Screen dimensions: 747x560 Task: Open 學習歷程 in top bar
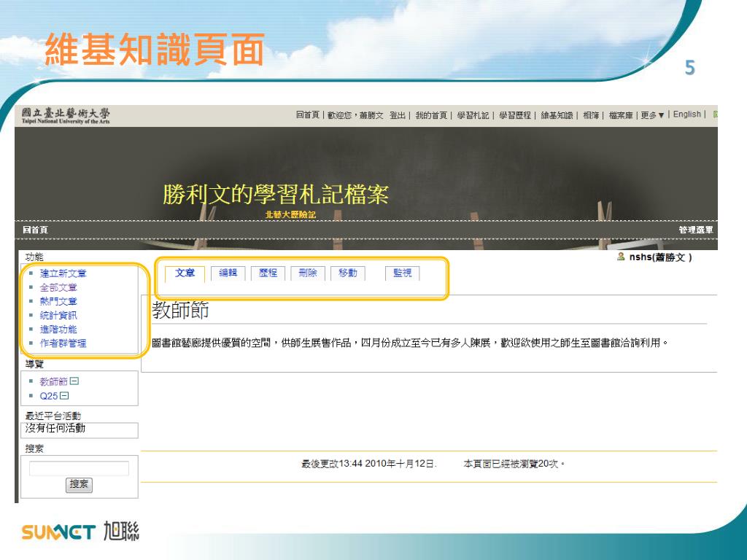[x=515, y=115]
